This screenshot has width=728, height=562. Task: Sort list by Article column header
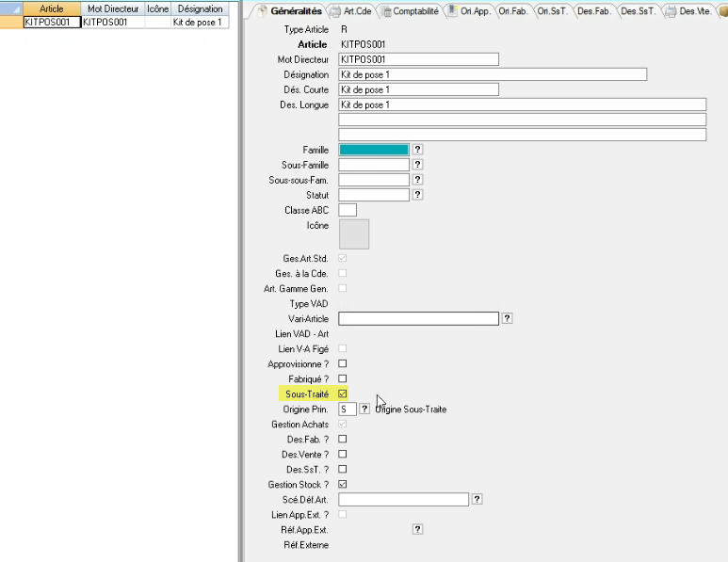tap(51, 8)
